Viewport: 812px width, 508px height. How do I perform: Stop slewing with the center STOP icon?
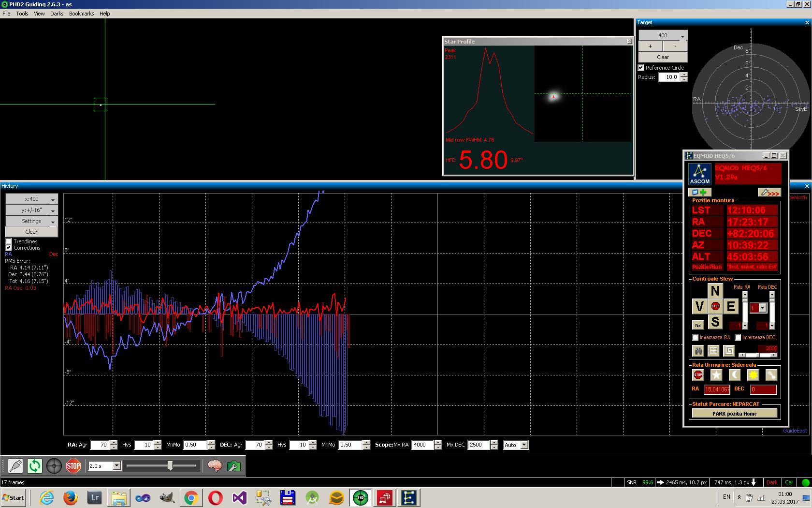715,306
